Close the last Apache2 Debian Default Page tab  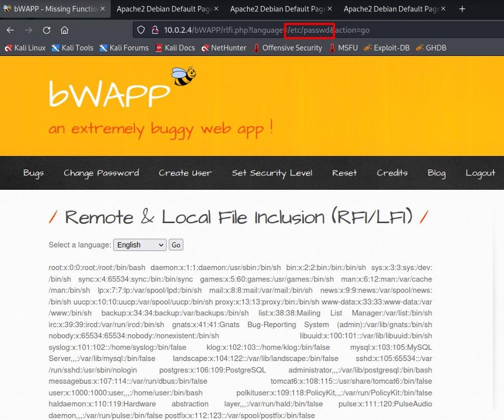point(443,9)
